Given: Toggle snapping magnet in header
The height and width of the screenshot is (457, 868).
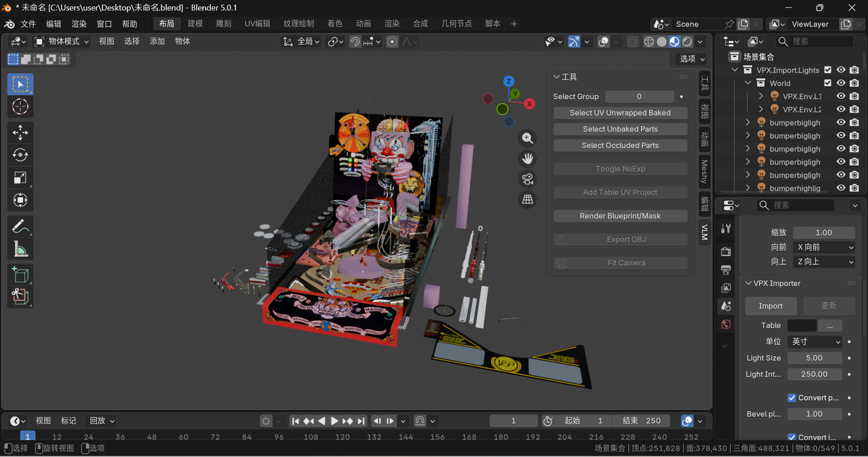Looking at the screenshot, I should [355, 41].
